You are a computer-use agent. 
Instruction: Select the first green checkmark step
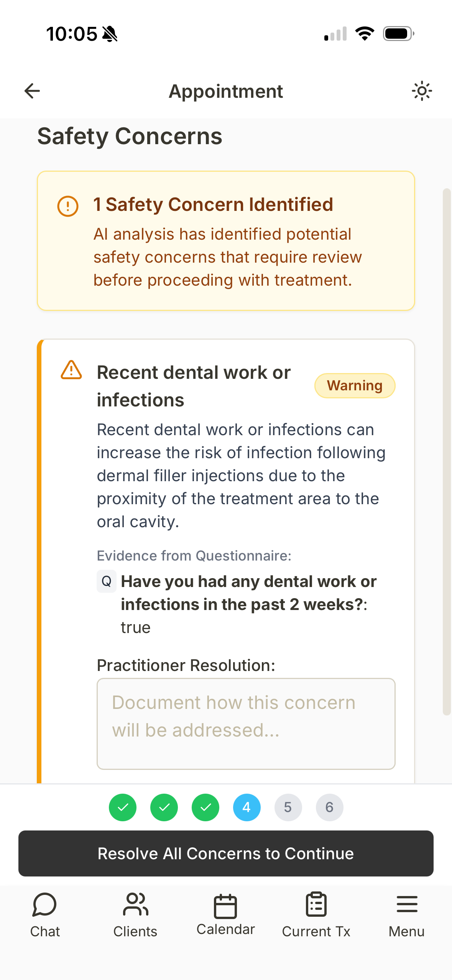click(122, 807)
